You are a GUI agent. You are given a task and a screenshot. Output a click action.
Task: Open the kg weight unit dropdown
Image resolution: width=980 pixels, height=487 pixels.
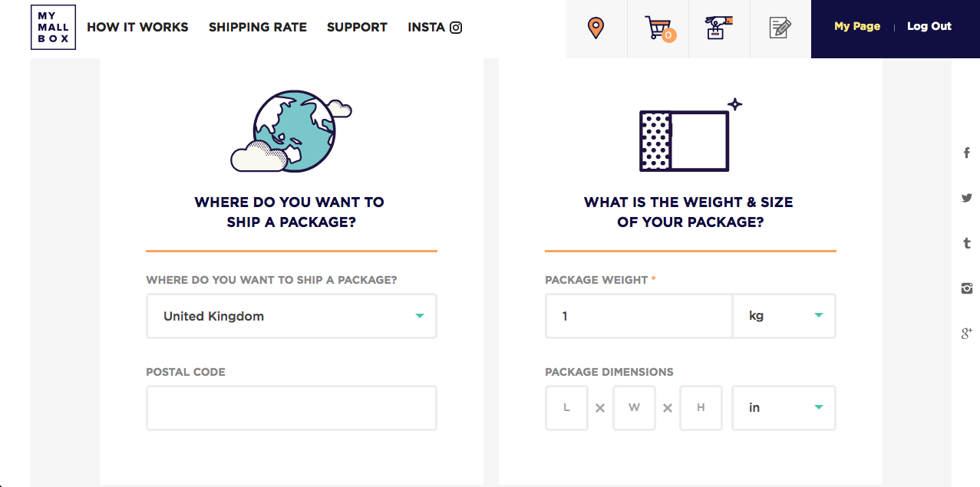point(784,316)
